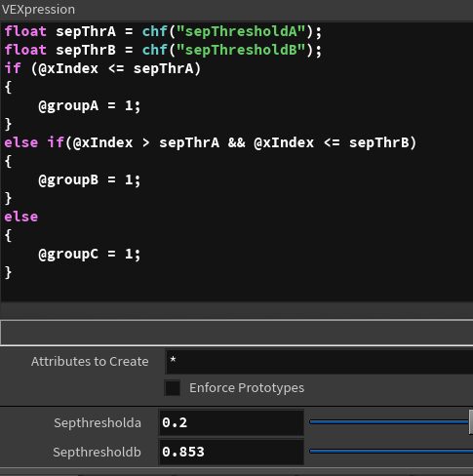Click the standalone 'else' keyword line
This screenshot has height=476, width=473.
pos(21,217)
